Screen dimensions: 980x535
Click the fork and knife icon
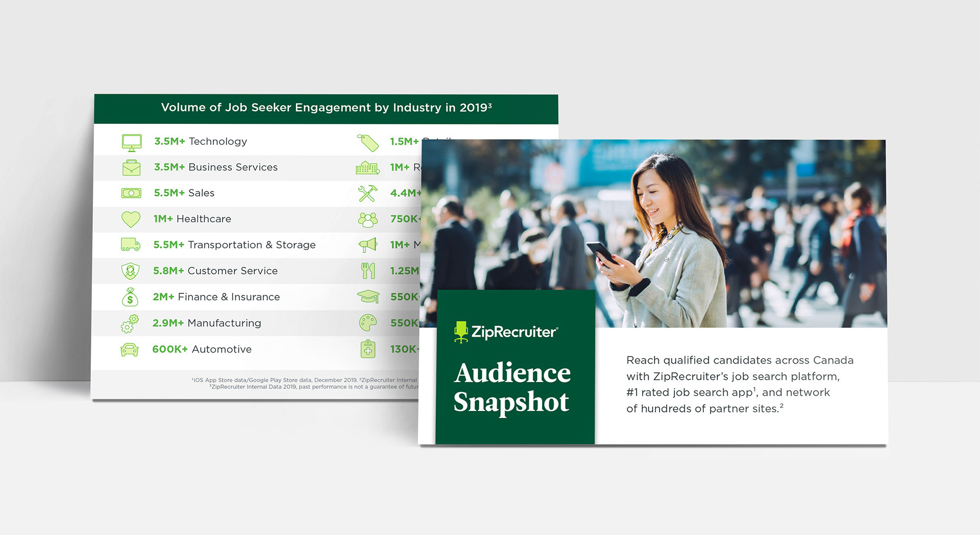pos(368,271)
